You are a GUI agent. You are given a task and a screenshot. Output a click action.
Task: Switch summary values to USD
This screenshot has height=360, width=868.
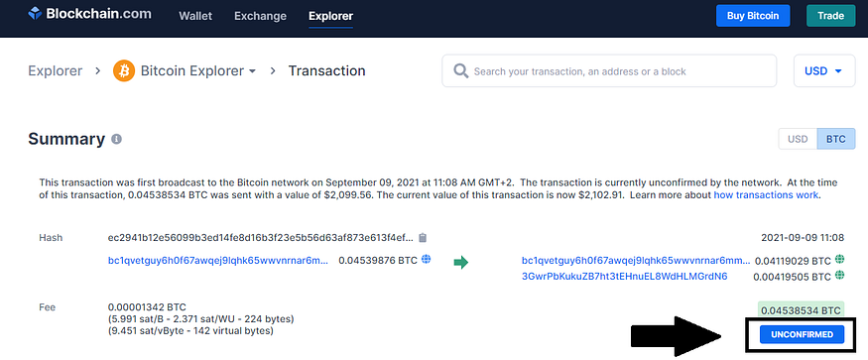(x=798, y=139)
